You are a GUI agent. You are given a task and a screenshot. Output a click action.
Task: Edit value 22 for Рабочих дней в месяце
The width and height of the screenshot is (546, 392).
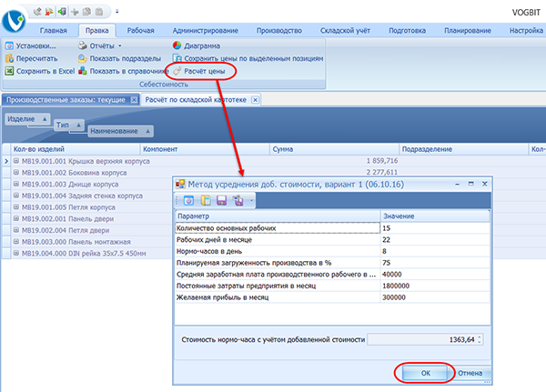(435, 240)
